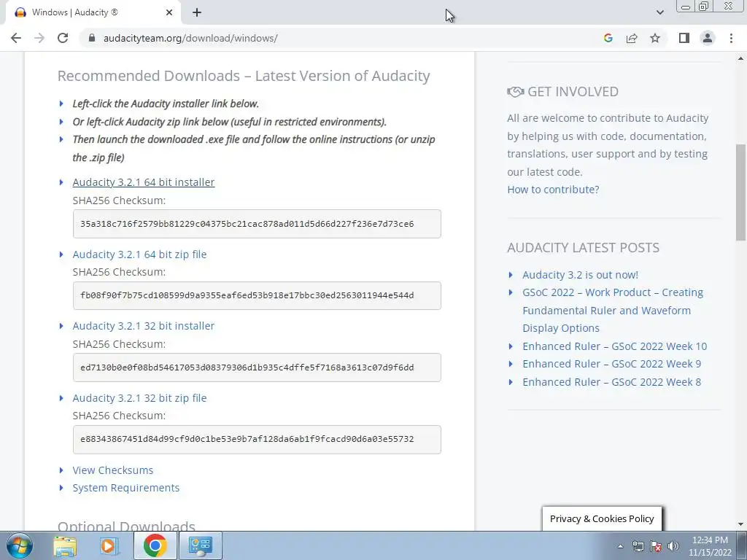Open Enhanced Ruler GSoC 2022 Week 8

612,382
